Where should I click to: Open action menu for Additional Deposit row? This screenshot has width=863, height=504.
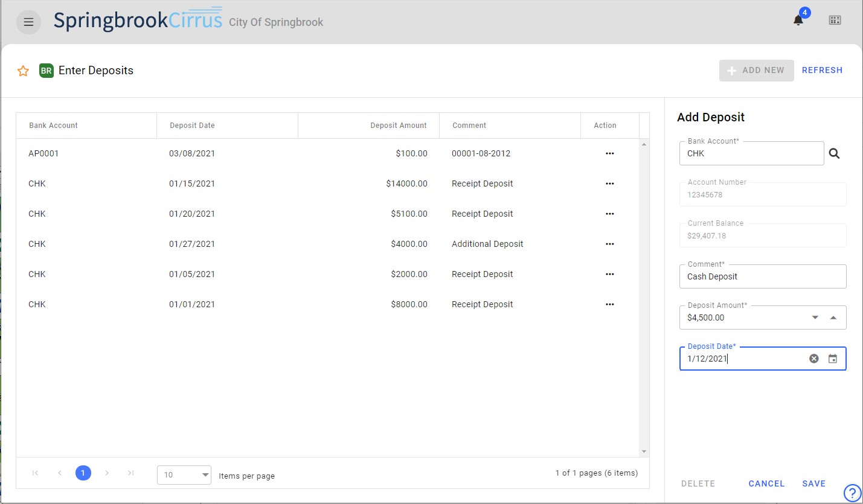pos(609,244)
